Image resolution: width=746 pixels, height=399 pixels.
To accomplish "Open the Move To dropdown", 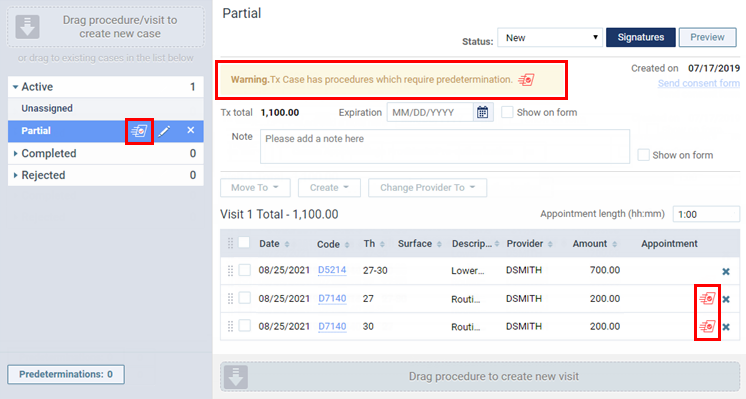I will [255, 187].
